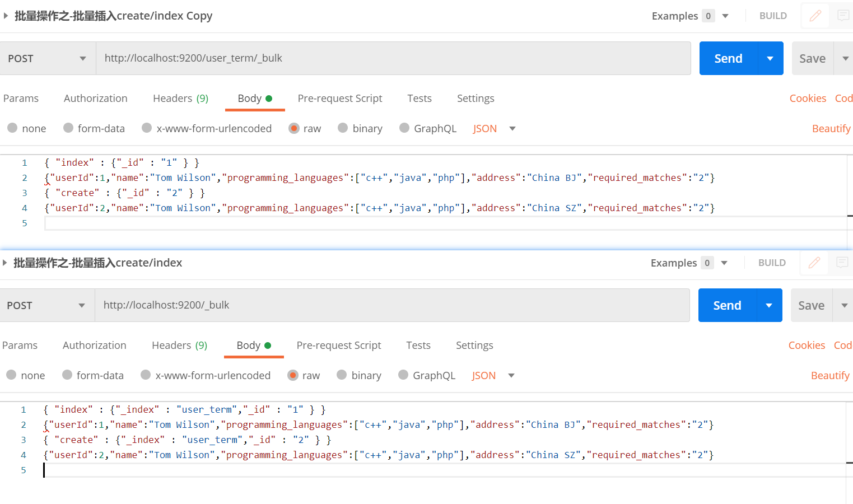Collapse the top request title triangle
Screen dimensions: 853x504
pyautogui.click(x=6, y=16)
